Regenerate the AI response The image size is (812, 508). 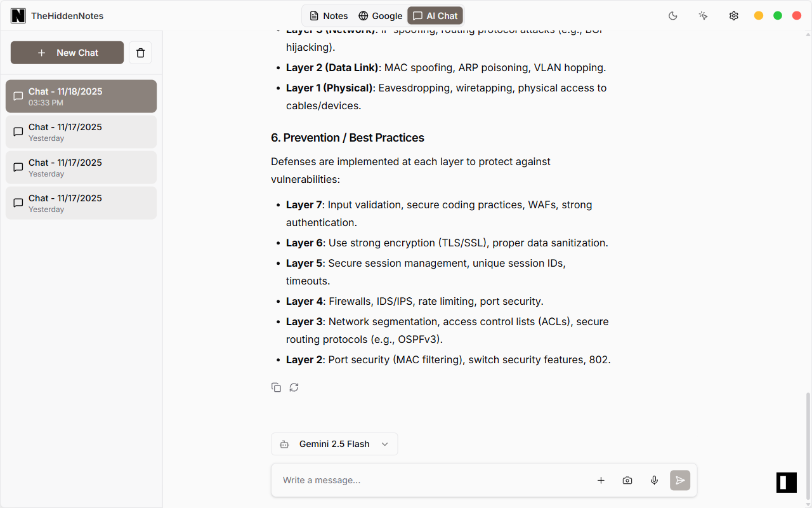[294, 387]
